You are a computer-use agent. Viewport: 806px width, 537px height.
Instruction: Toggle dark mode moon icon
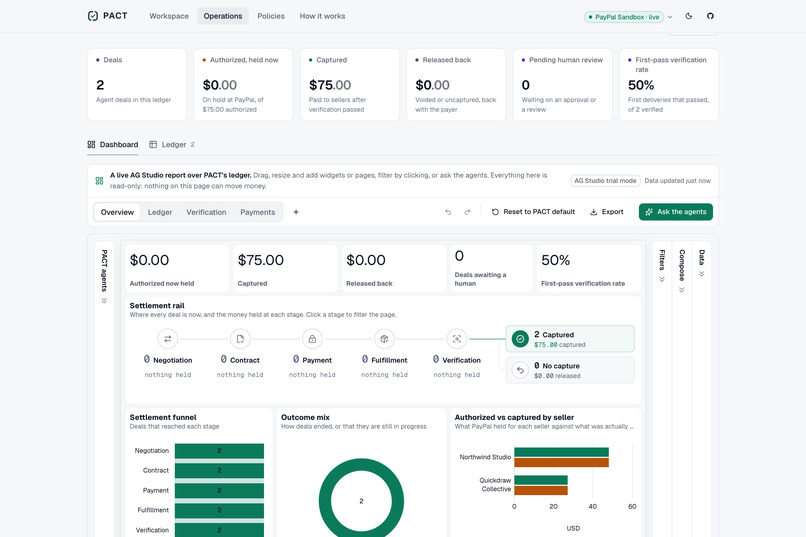tap(689, 16)
